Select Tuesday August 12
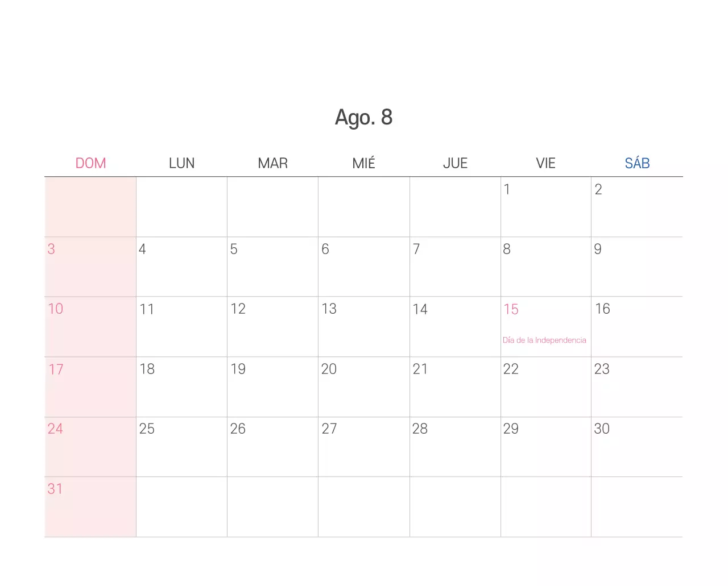728x586 pixels. (x=272, y=327)
